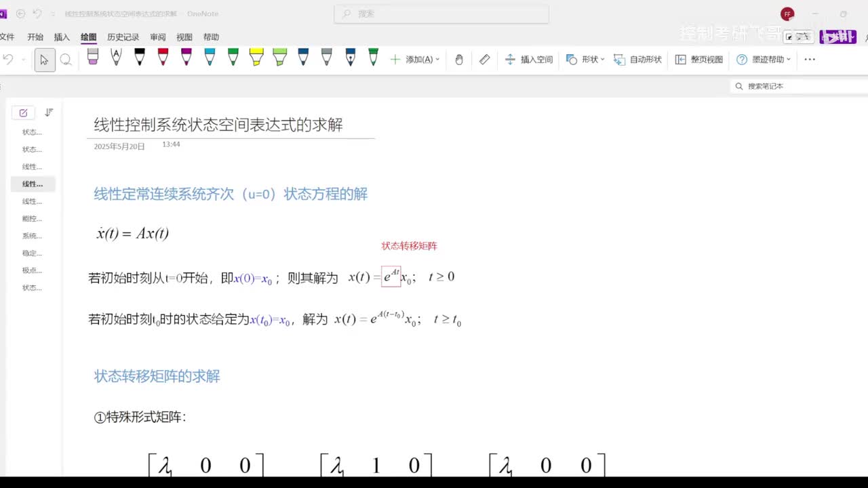The width and height of the screenshot is (868, 488).
Task: Click Insert Space (插入空间)
Action: (x=529, y=60)
